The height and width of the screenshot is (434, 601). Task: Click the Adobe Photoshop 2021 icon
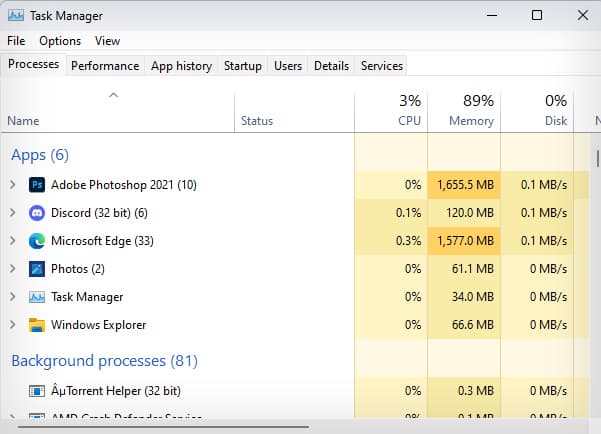click(37, 185)
